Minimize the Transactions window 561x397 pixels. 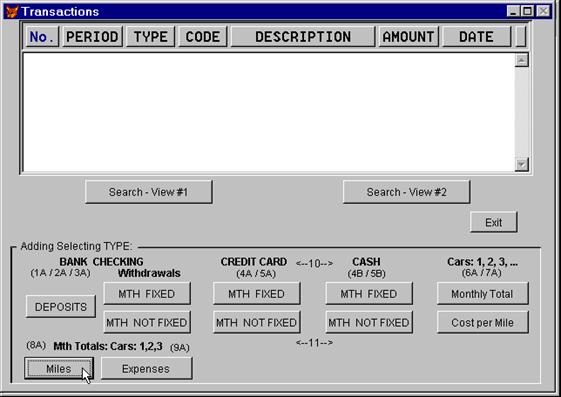pos(513,11)
